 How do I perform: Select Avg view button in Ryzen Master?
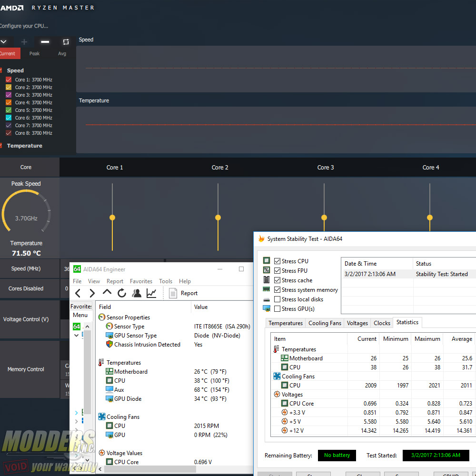[62, 53]
